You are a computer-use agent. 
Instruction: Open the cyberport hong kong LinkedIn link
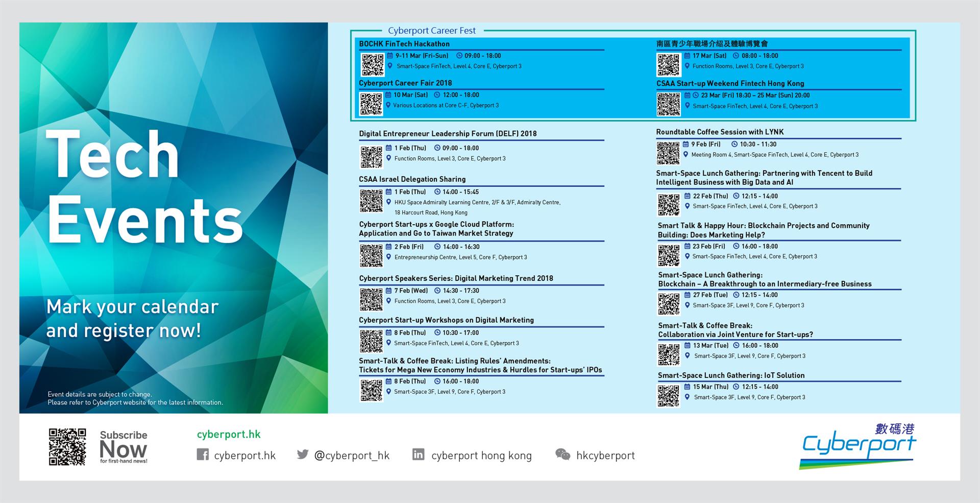[481, 456]
